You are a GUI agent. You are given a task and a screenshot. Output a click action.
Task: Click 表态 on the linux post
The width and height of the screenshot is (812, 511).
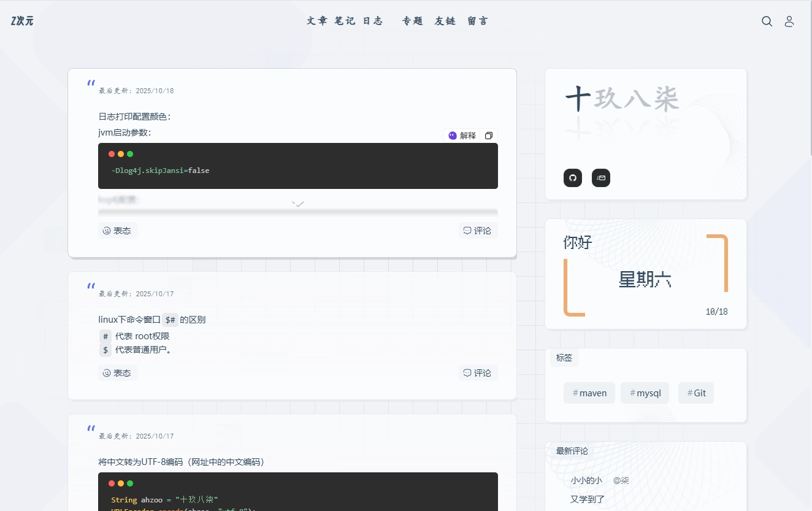(117, 373)
